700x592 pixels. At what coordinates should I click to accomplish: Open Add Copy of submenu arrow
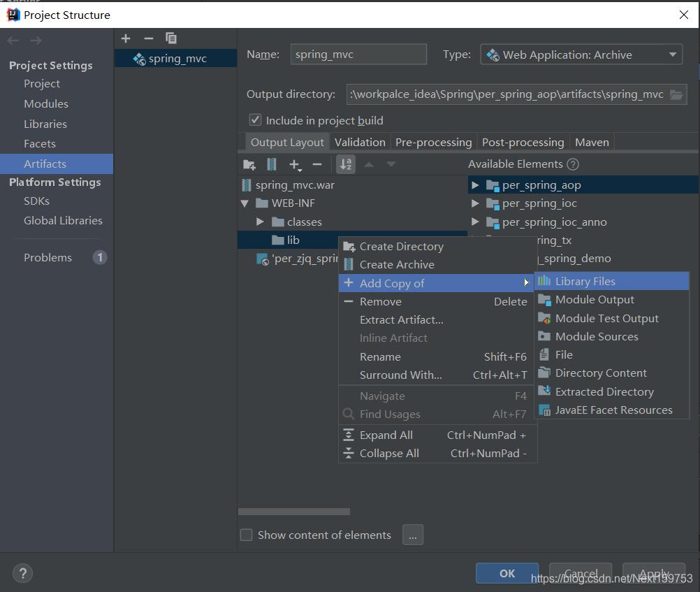pyautogui.click(x=526, y=283)
